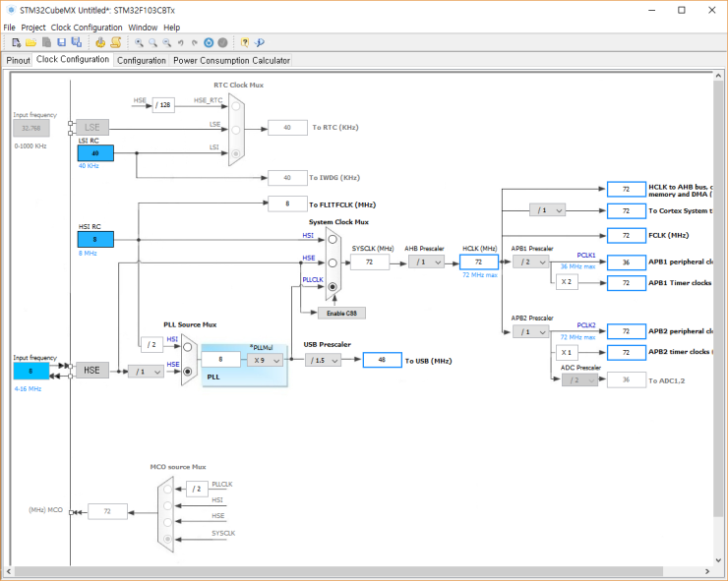728x581 pixels.
Task: Click the PLL input 8 value box
Action: pyautogui.click(x=221, y=359)
